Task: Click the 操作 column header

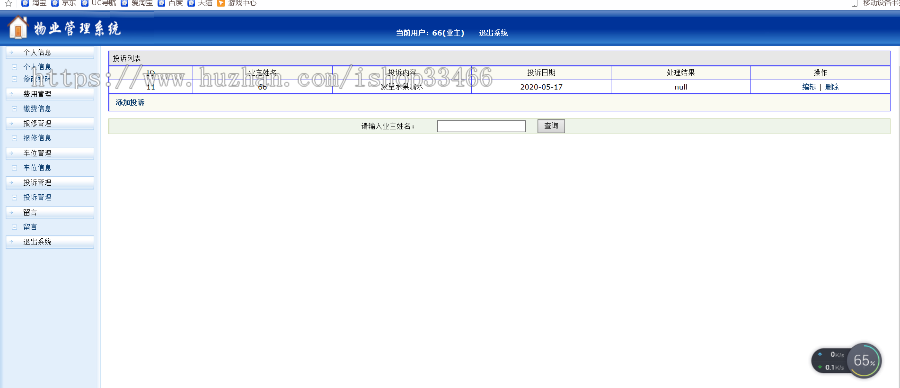Action: pyautogui.click(x=820, y=73)
